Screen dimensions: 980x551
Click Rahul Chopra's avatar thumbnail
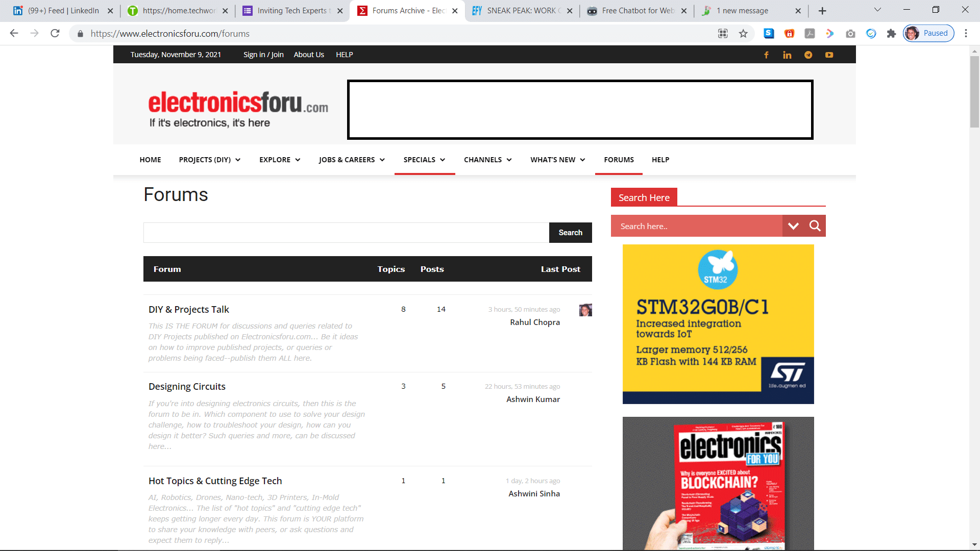[585, 310]
